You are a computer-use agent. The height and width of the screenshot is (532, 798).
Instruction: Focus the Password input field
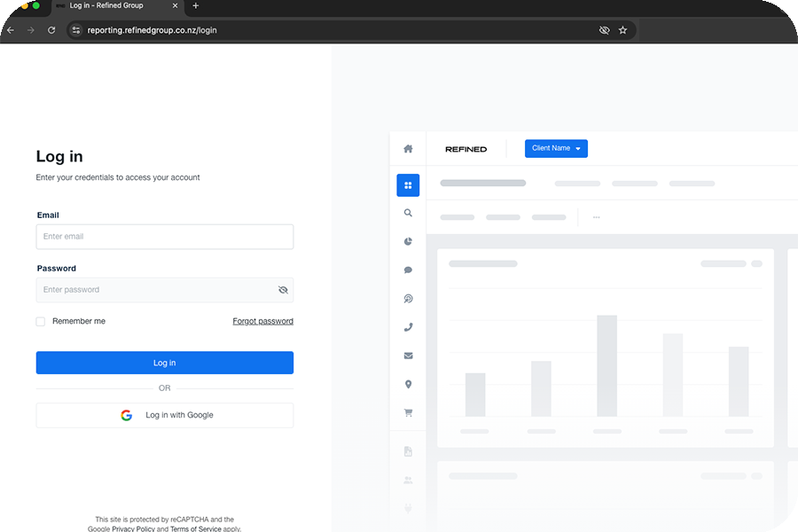(x=165, y=290)
